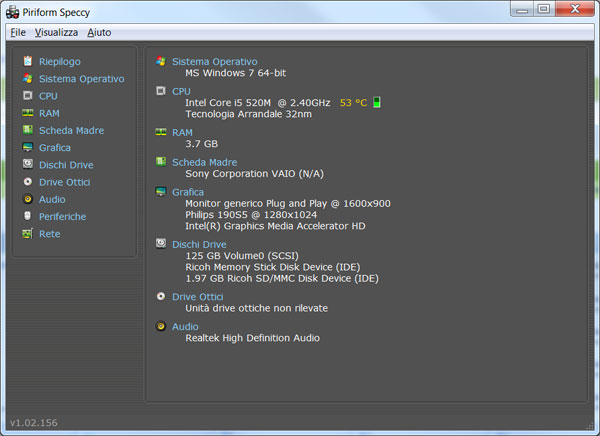Open the Aiuto menu
The width and height of the screenshot is (600, 436).
(99, 32)
